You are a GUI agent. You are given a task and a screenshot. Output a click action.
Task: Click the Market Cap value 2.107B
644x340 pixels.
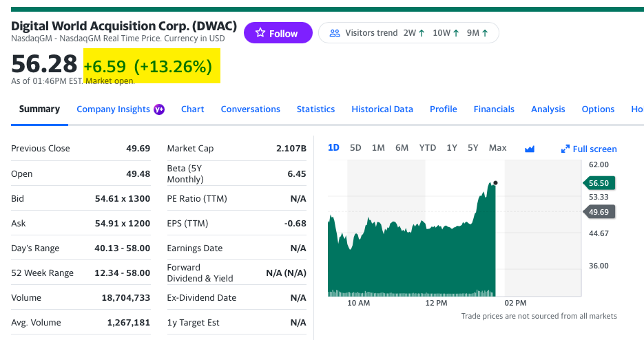(291, 148)
